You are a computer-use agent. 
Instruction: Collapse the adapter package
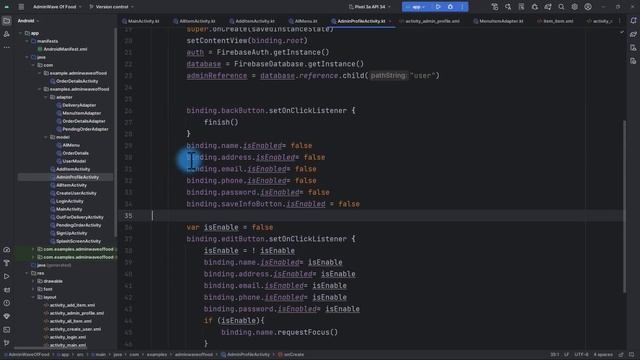pyautogui.click(x=46, y=97)
